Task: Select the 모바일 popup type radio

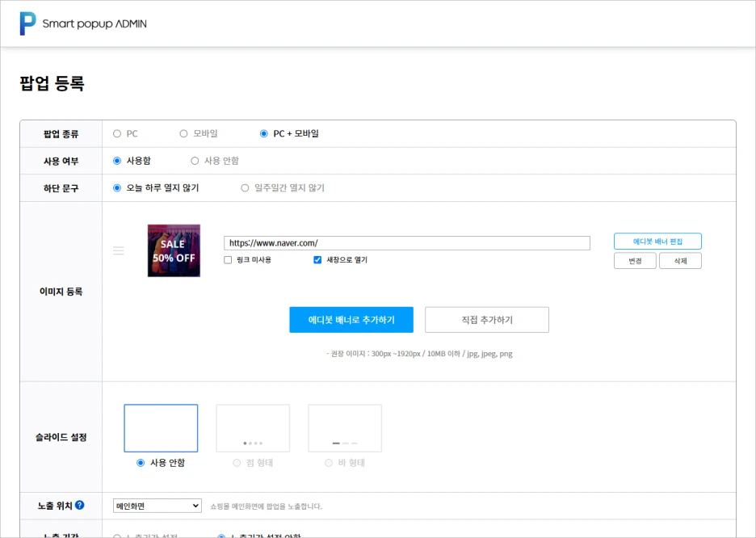Action: click(x=183, y=134)
